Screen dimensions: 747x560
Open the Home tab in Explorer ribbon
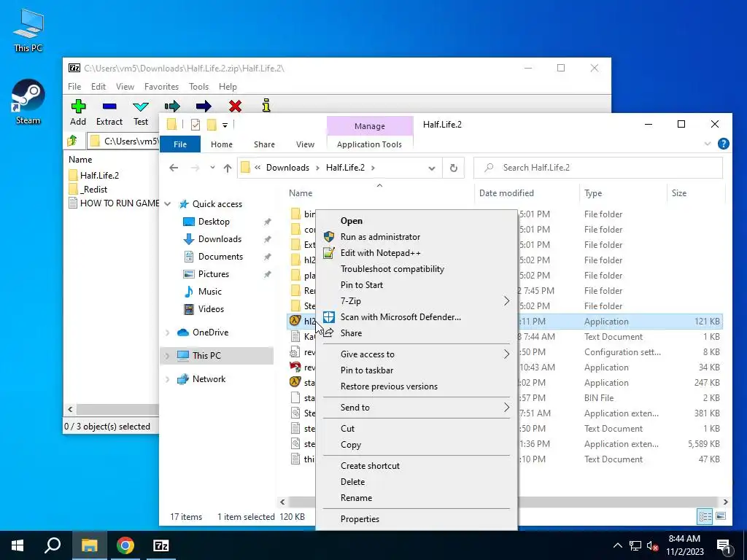click(222, 144)
